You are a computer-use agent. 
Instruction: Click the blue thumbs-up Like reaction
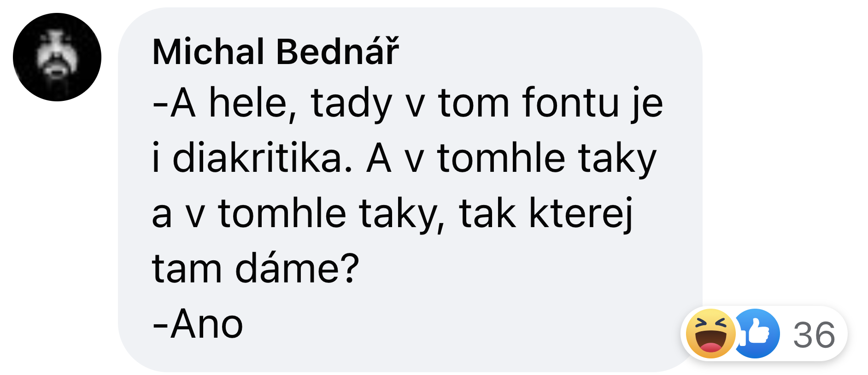(757, 334)
